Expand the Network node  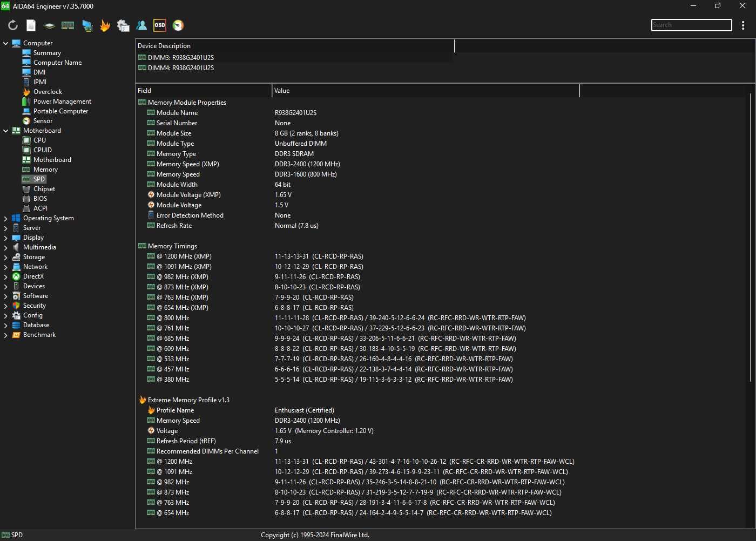(x=6, y=267)
